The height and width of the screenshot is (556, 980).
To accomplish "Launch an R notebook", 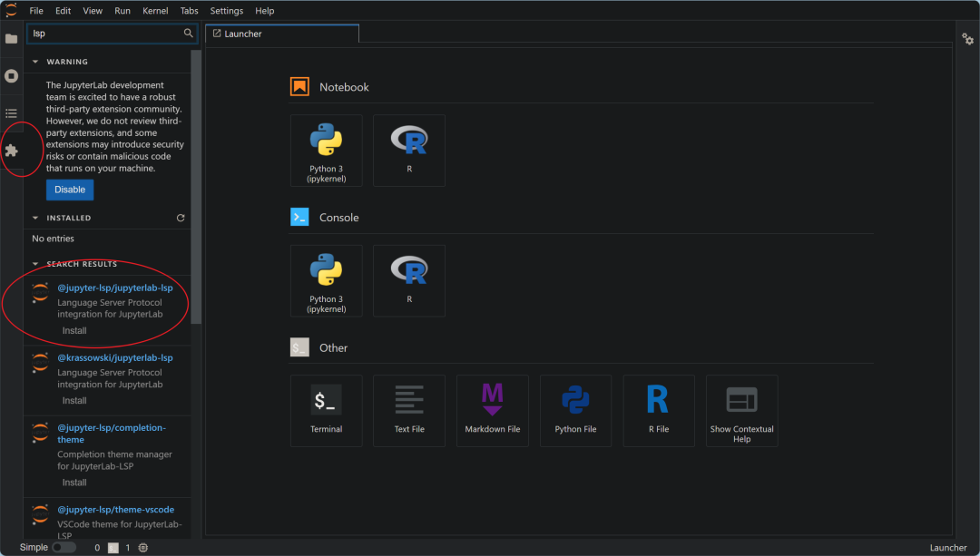I will point(409,151).
